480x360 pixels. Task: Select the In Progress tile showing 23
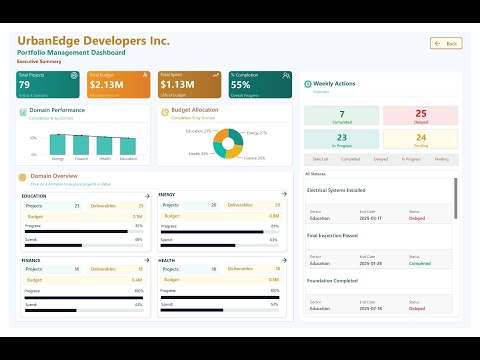(341, 139)
